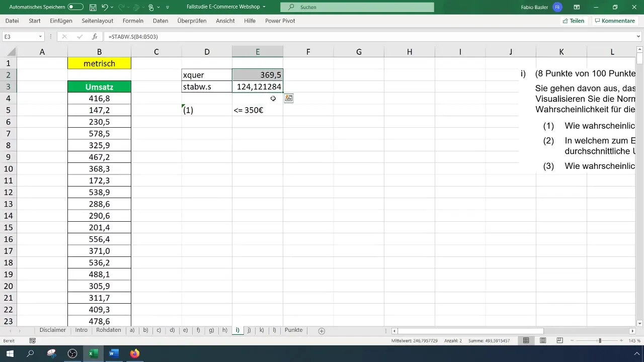644x362 pixels.
Task: Switch to Page Break Preview icon
Action: click(x=559, y=340)
